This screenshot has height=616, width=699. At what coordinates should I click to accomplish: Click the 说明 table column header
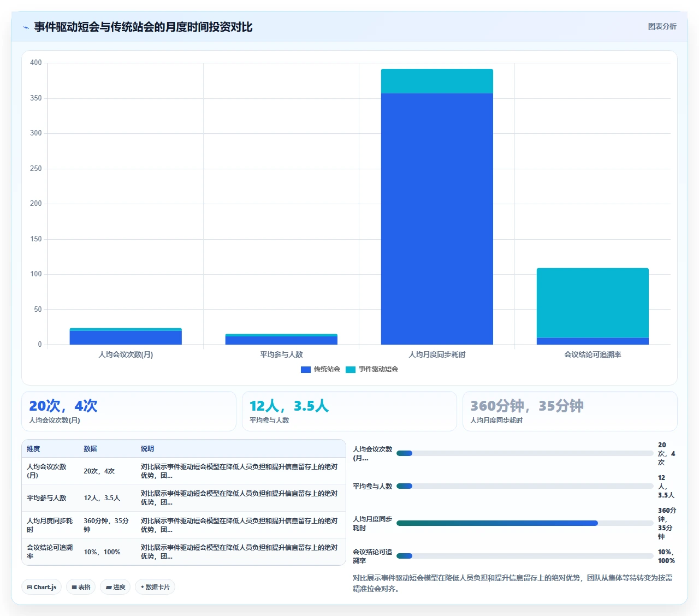pyautogui.click(x=147, y=449)
